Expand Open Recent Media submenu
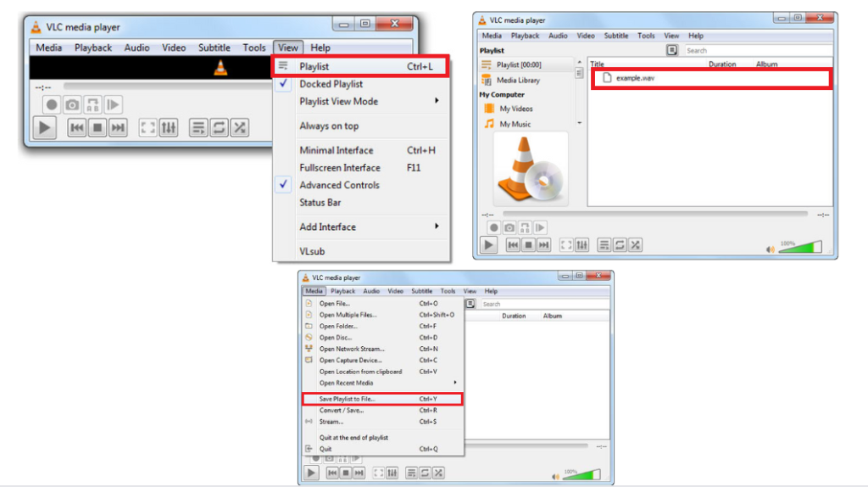This screenshot has width=868, height=487. (x=382, y=383)
